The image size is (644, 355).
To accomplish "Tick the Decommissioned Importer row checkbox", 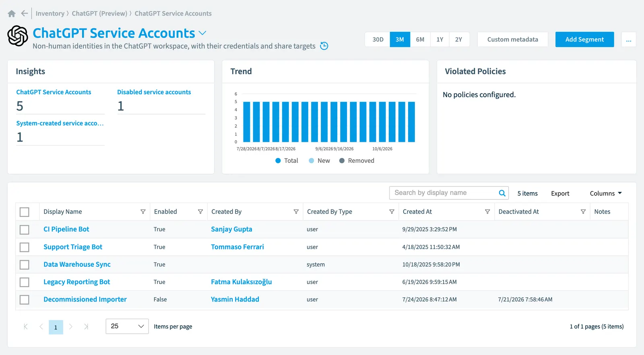I will tap(25, 300).
